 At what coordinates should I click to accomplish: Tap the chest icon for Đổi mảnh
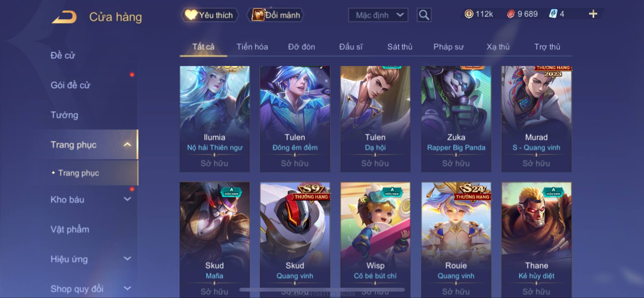pos(258,14)
